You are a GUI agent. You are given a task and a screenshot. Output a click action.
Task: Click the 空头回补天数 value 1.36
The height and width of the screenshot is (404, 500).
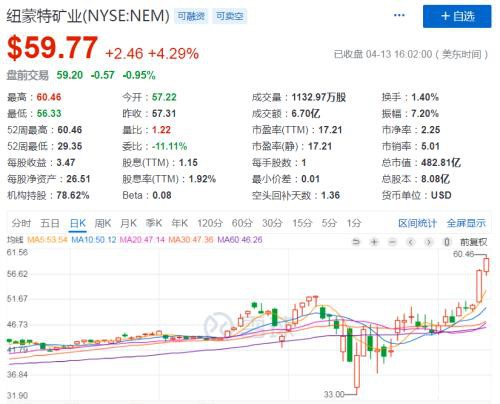[330, 195]
